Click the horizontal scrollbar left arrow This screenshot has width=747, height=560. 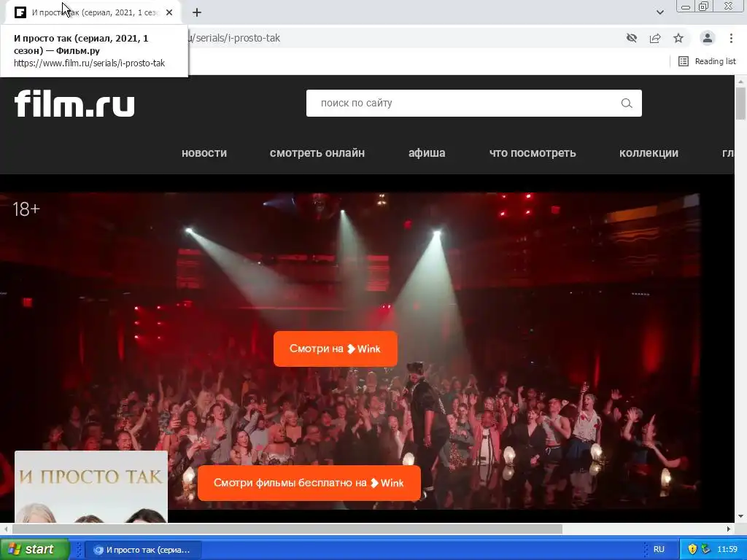point(6,529)
